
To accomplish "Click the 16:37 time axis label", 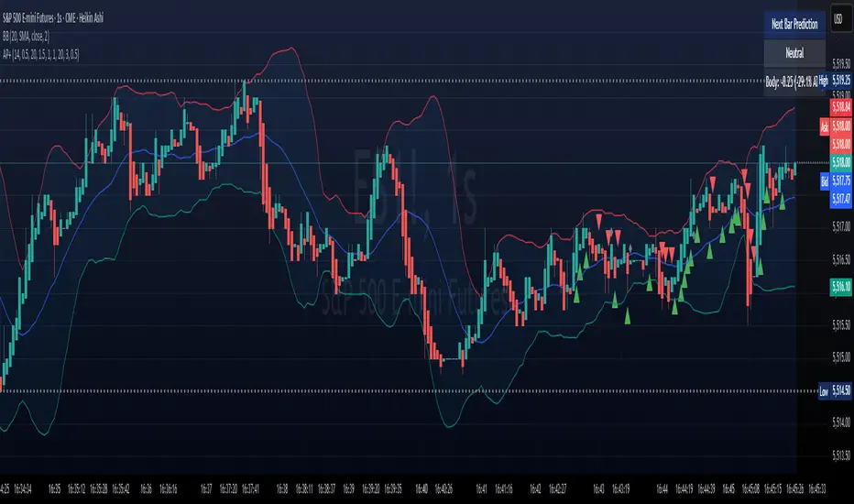I will pyautogui.click(x=206, y=488).
